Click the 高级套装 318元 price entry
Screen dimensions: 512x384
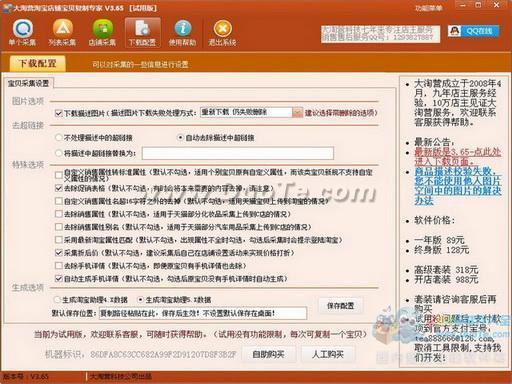tap(446, 269)
